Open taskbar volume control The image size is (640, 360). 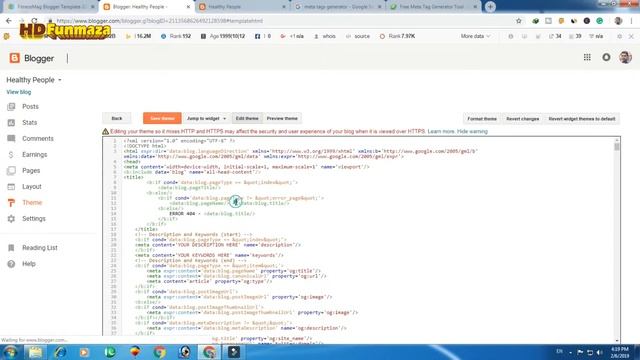(x=599, y=352)
